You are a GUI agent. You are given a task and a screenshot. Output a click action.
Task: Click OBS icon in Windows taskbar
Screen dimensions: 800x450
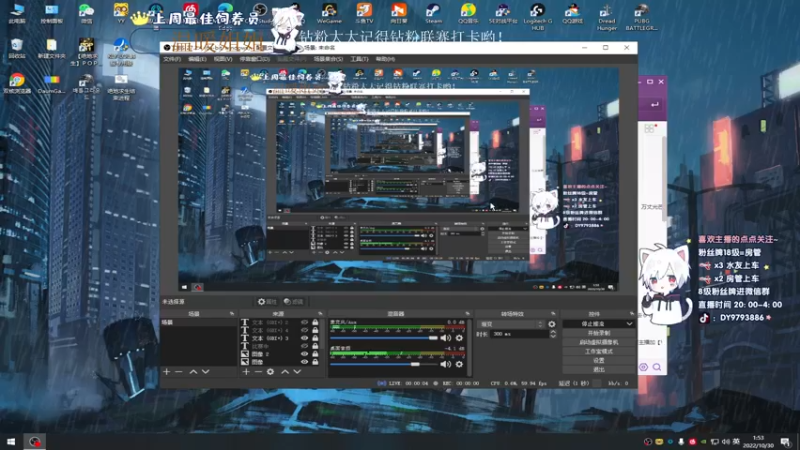[34, 442]
